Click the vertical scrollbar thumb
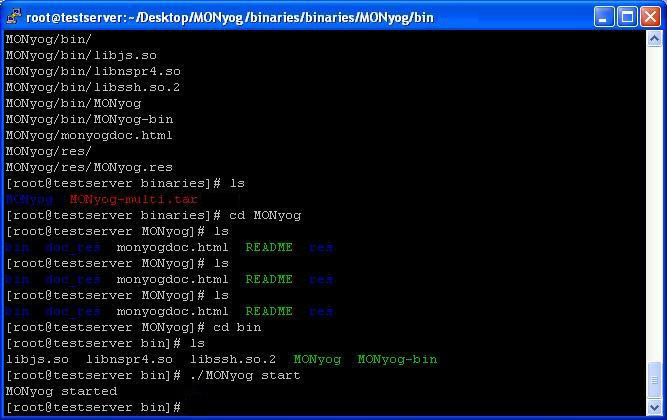This screenshot has width=667, height=420. [654, 380]
